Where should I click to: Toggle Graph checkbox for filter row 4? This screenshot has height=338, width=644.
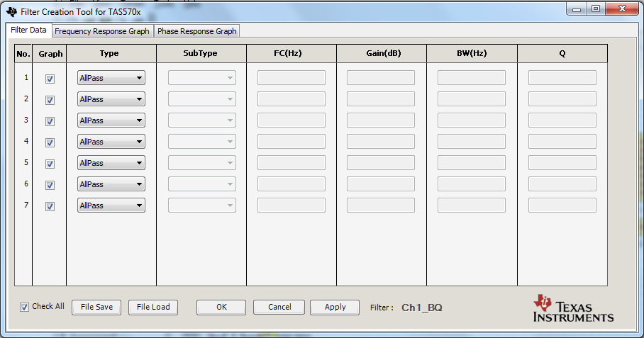[x=50, y=142]
